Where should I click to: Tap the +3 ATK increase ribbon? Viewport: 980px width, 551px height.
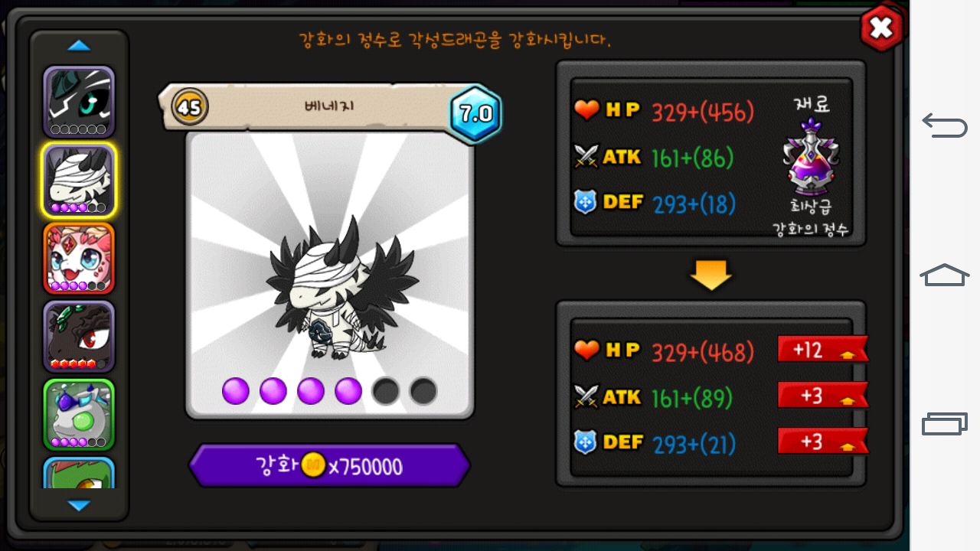(x=823, y=395)
